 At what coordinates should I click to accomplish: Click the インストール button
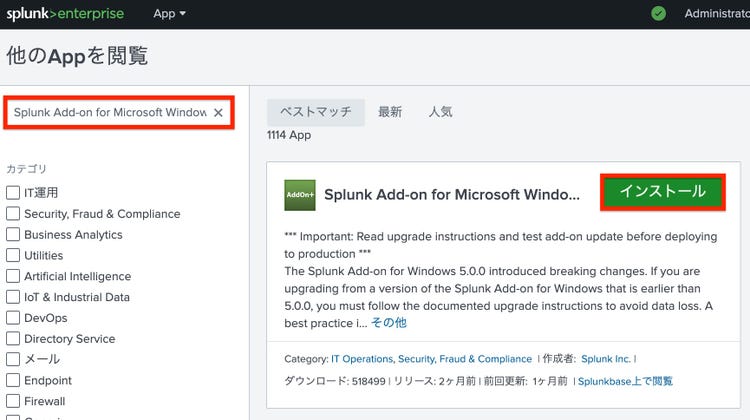pos(662,192)
